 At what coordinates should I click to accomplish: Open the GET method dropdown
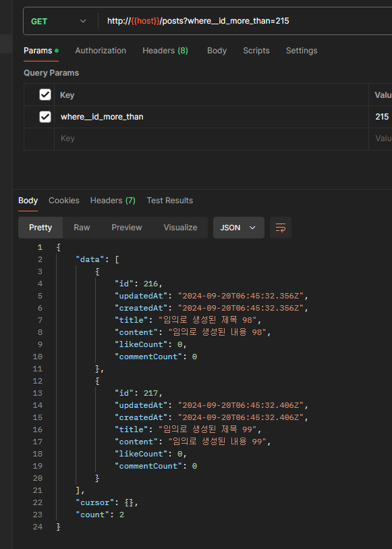[59, 22]
